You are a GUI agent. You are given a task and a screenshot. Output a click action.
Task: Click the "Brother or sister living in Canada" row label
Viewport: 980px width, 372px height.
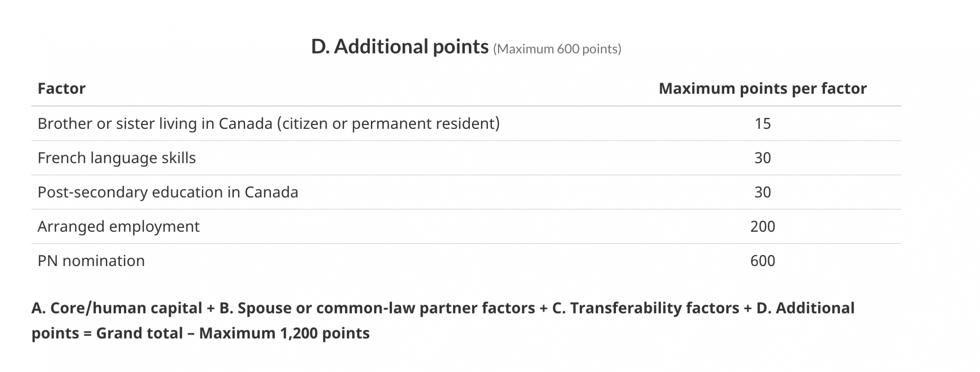(155, 123)
